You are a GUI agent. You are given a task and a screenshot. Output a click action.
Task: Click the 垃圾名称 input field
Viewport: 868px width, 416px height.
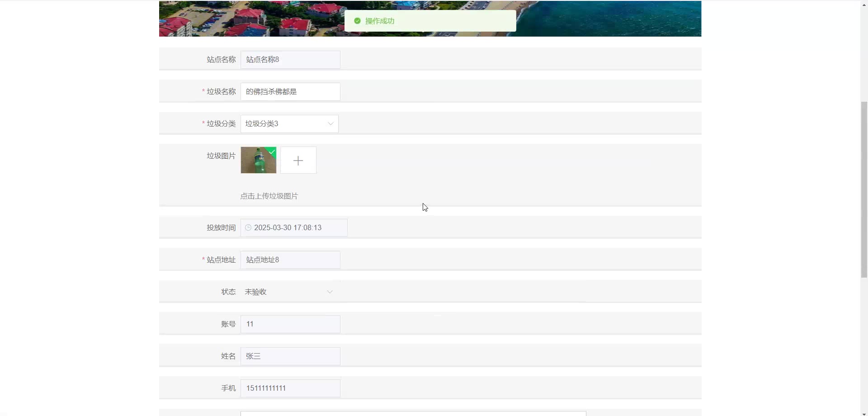click(290, 92)
